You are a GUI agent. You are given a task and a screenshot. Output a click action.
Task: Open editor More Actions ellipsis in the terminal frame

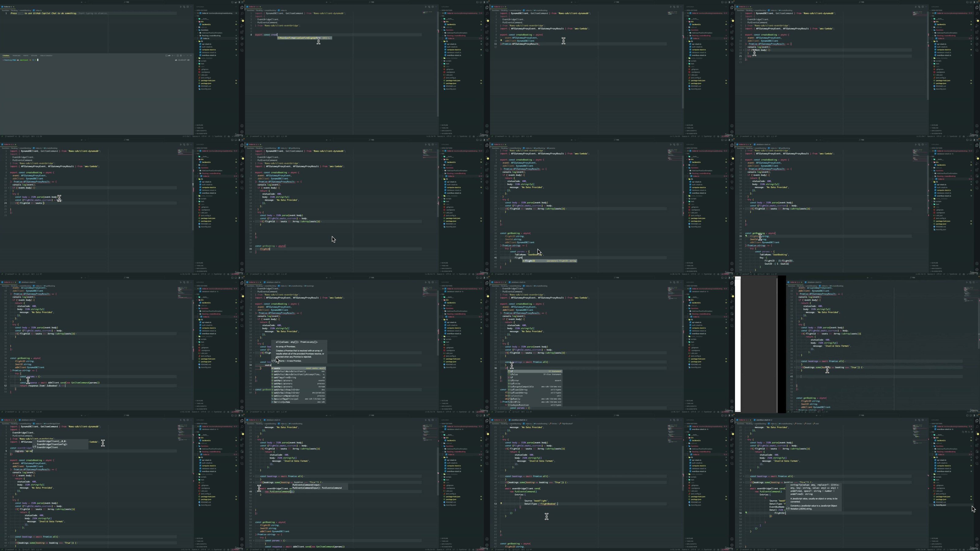pyautogui.click(x=191, y=7)
